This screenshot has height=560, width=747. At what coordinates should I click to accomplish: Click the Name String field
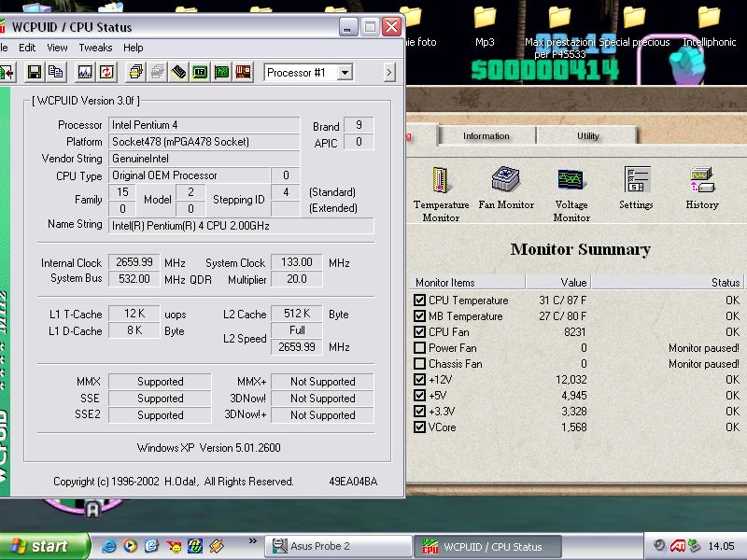241,226
